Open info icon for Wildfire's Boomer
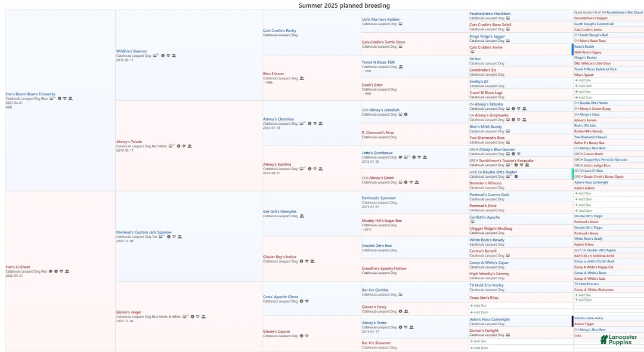Image resolution: width=644 pixels, height=352 pixels. [x=163, y=55]
